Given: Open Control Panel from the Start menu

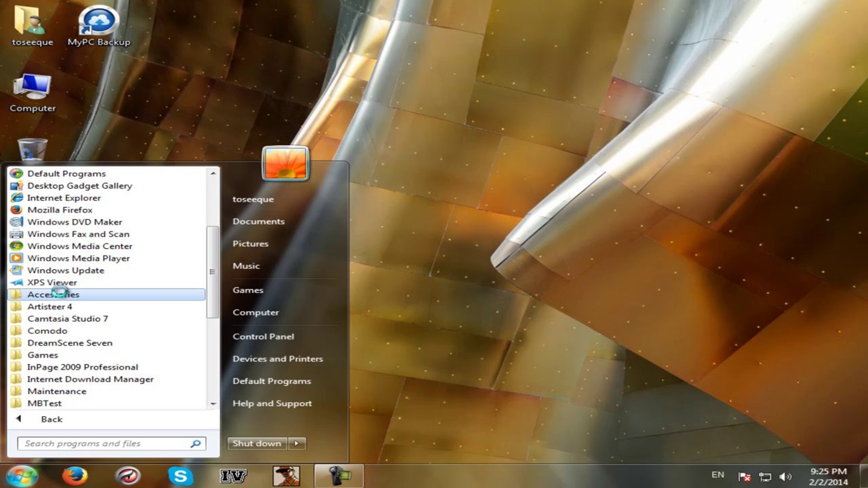Looking at the screenshot, I should click(x=263, y=336).
